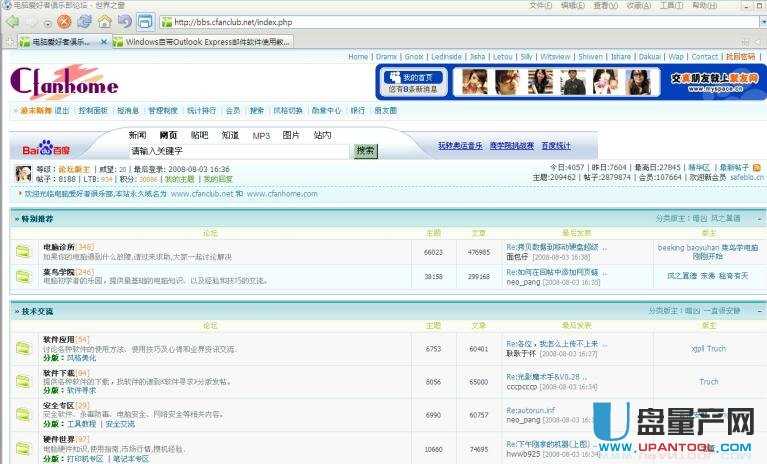Click the red Stop loading icon
Viewport: 767px width, 464px height.
click(64, 21)
